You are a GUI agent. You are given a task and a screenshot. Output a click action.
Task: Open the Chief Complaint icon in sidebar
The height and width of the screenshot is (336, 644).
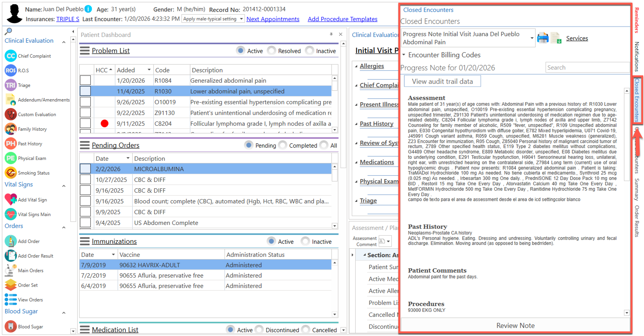11,56
